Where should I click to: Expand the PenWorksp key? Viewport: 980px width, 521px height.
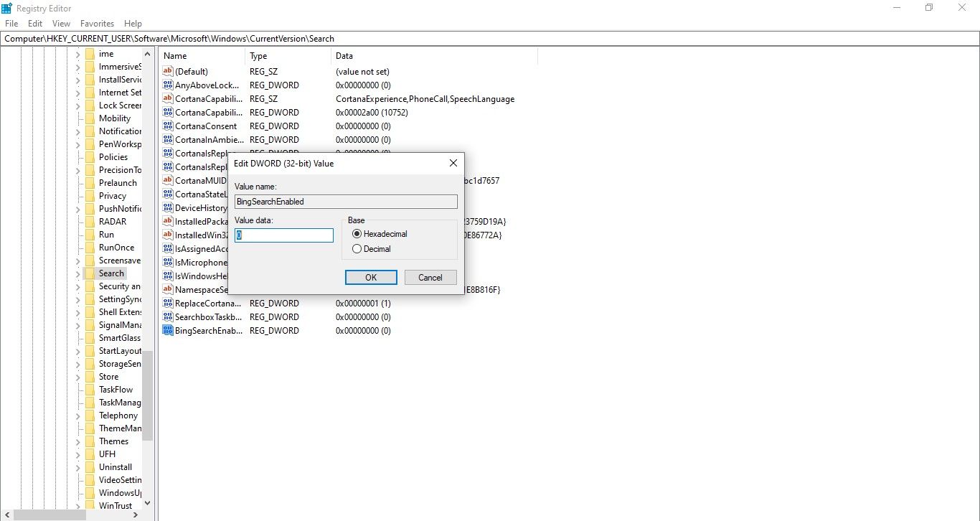77,144
